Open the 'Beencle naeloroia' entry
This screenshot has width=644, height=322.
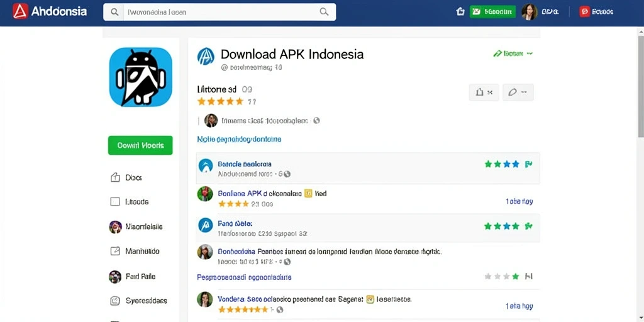point(245,164)
